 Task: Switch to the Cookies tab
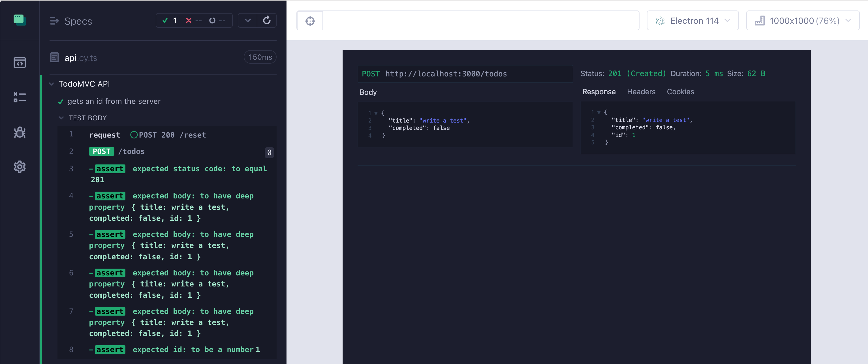680,92
